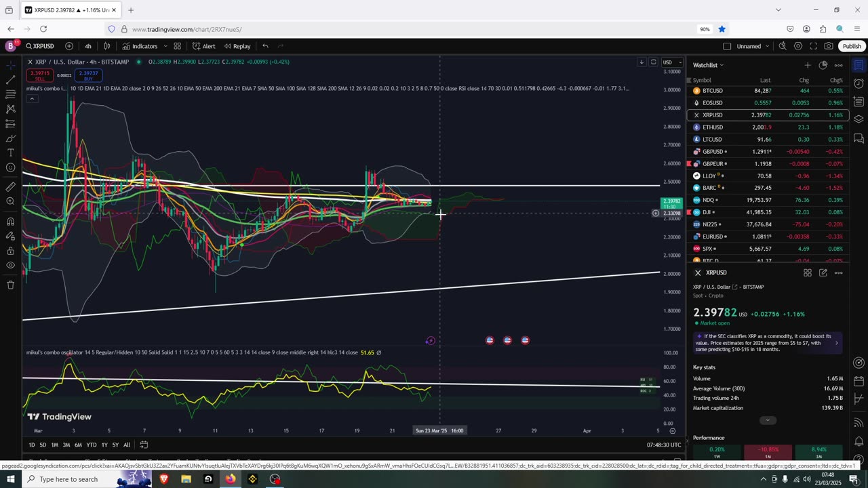Image resolution: width=868 pixels, height=488 pixels.
Task: Select BTCUSD in the watchlist
Action: [x=768, y=91]
